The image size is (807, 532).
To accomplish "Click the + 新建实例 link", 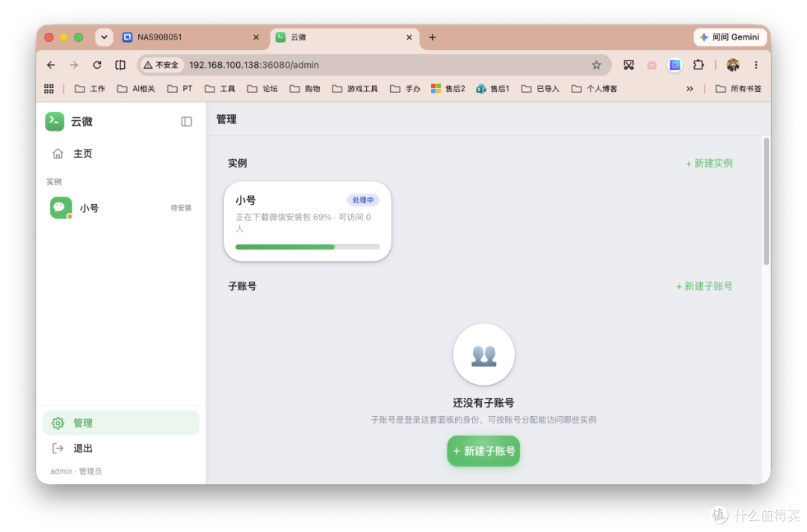I will 709,163.
